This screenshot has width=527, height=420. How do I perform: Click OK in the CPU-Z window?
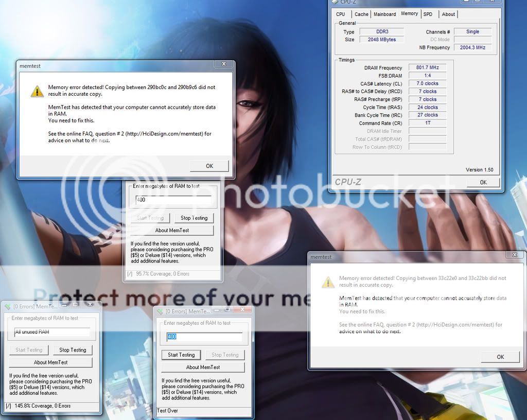coord(483,182)
